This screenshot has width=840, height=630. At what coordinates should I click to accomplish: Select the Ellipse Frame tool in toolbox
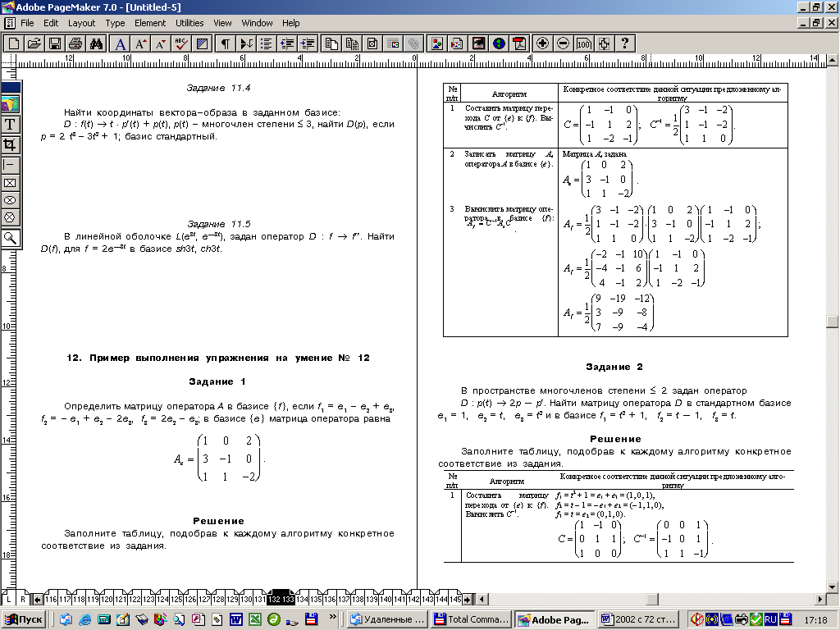10,200
